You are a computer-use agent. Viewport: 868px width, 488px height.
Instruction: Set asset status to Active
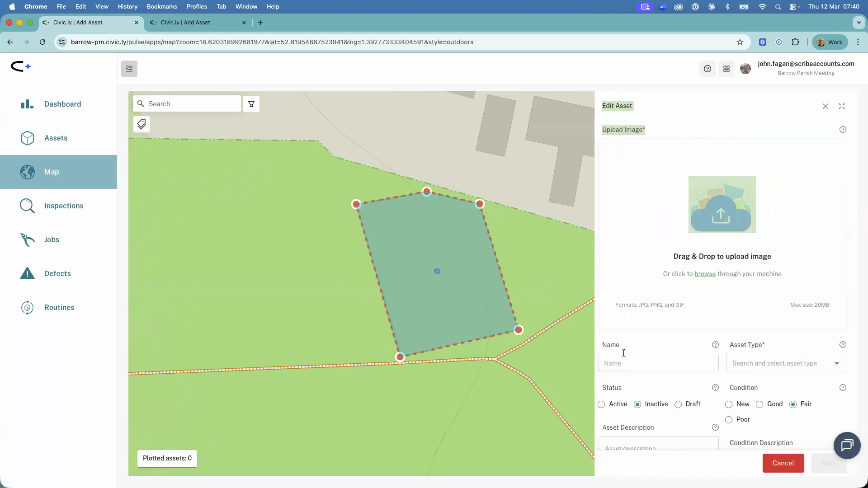[x=602, y=404]
